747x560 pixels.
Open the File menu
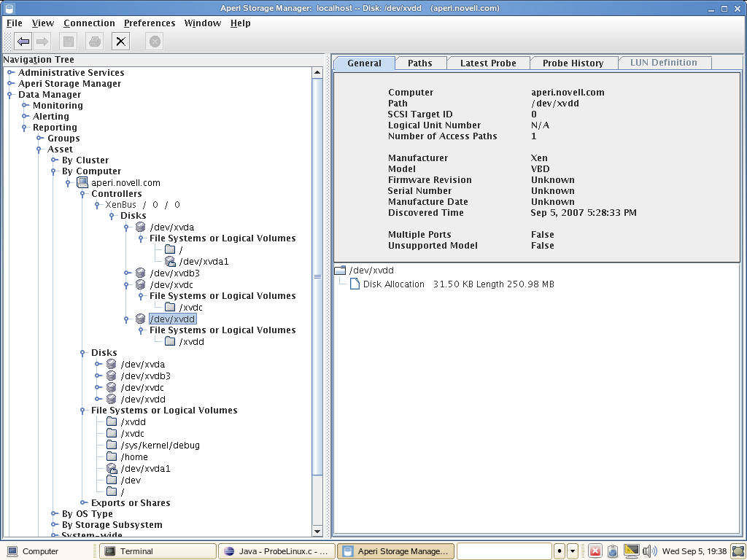click(15, 23)
